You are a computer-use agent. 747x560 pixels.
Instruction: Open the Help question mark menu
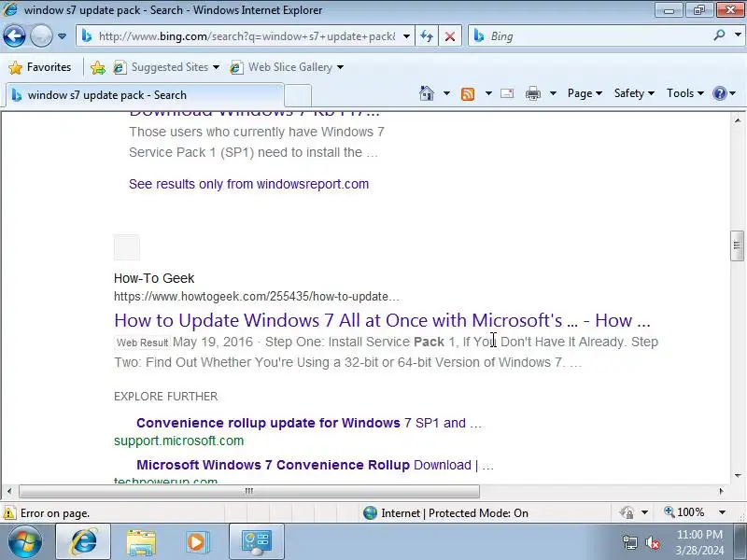click(x=725, y=93)
